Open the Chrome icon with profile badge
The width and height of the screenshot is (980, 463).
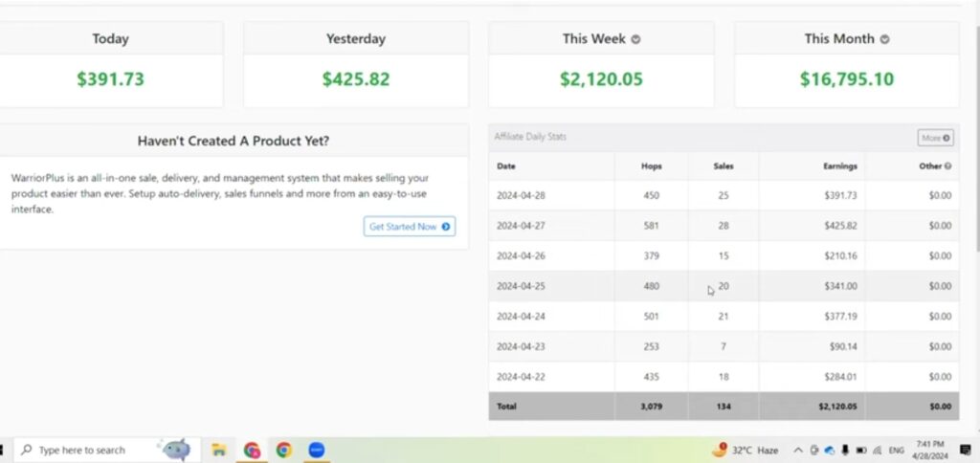point(252,450)
